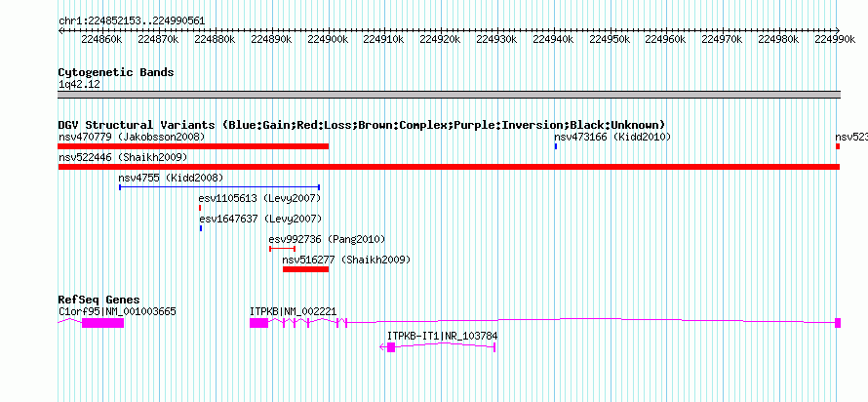Select the C1orf95 magenta exon block

click(102, 323)
